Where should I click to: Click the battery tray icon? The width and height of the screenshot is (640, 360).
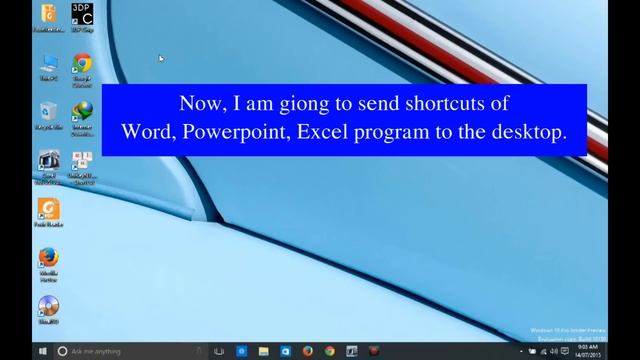pyautogui.click(x=532, y=351)
